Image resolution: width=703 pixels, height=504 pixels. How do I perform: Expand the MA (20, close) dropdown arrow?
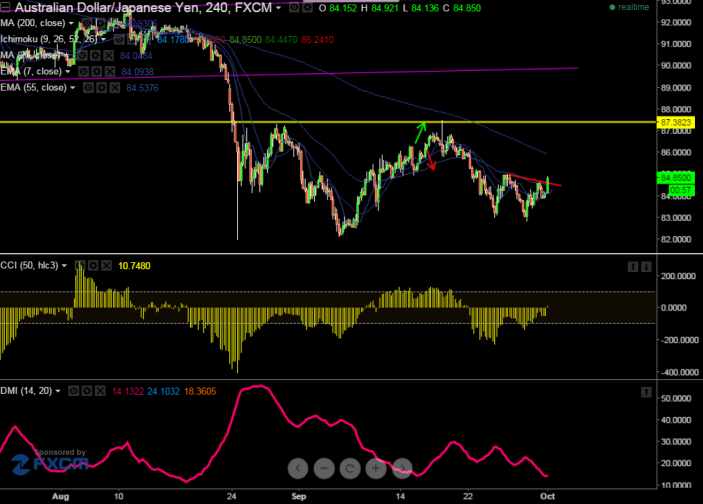click(67, 56)
